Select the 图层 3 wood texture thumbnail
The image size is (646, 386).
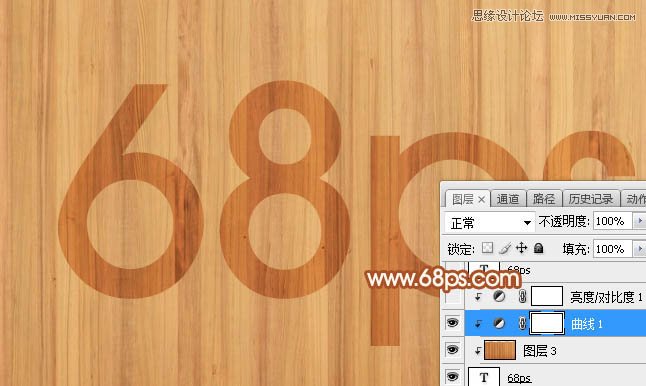pyautogui.click(x=500, y=350)
